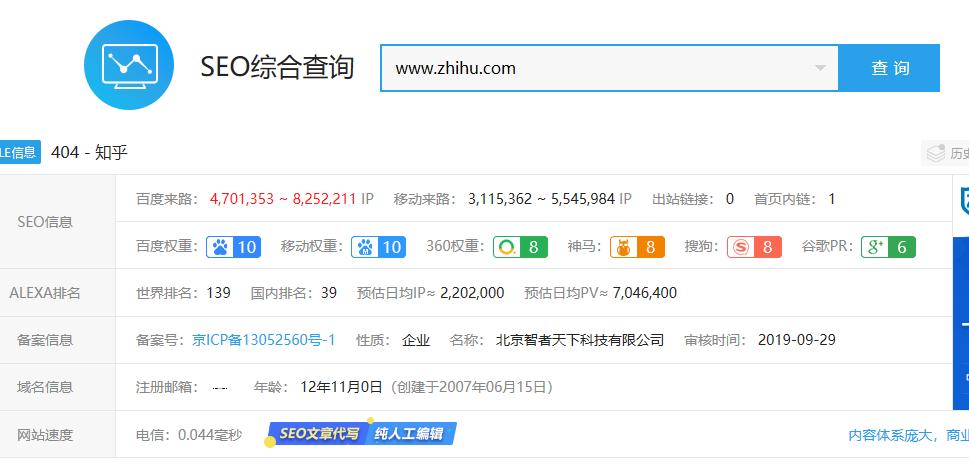969x466 pixels.
Task: Click the 审核时间 date 2019-09-29
Action: (797, 340)
